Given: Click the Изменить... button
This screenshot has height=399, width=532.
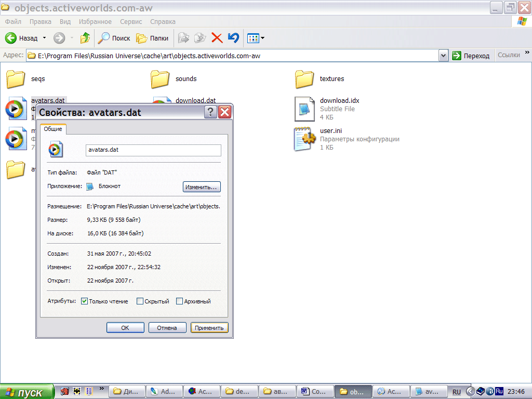Looking at the screenshot, I should point(202,187).
